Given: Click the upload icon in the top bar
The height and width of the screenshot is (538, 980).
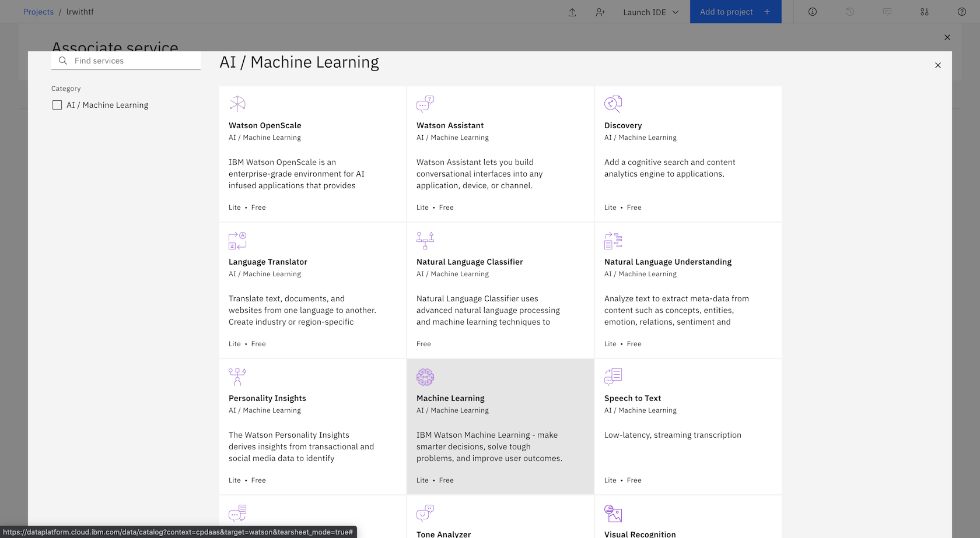Looking at the screenshot, I should click(572, 12).
